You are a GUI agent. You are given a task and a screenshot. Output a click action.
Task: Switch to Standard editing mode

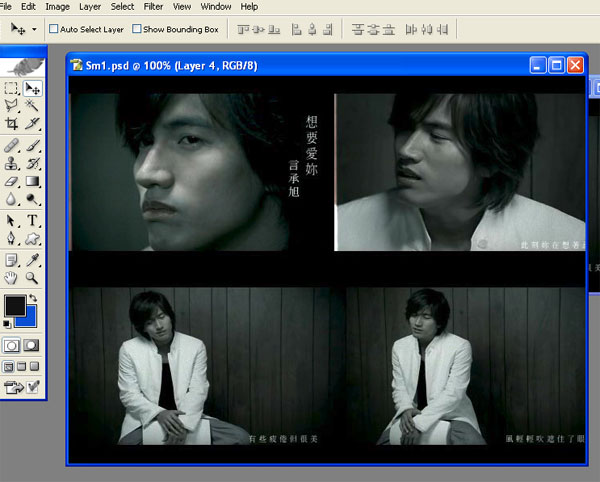11,346
